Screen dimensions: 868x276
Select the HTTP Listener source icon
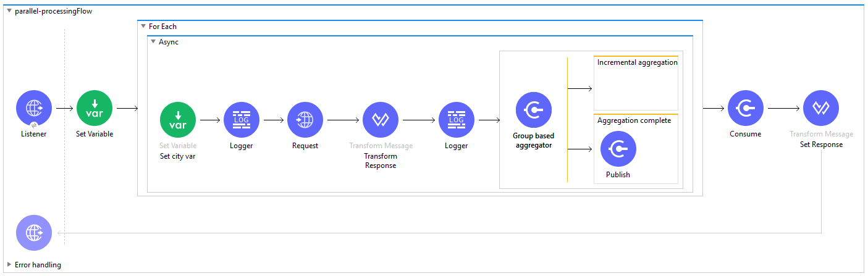[x=34, y=108]
